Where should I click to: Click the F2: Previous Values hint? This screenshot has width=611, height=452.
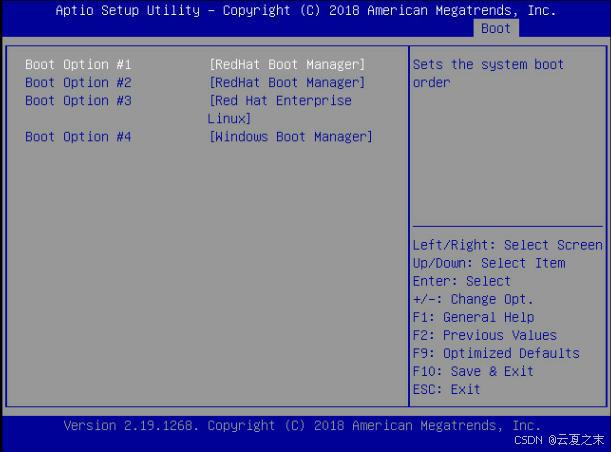(x=484, y=335)
